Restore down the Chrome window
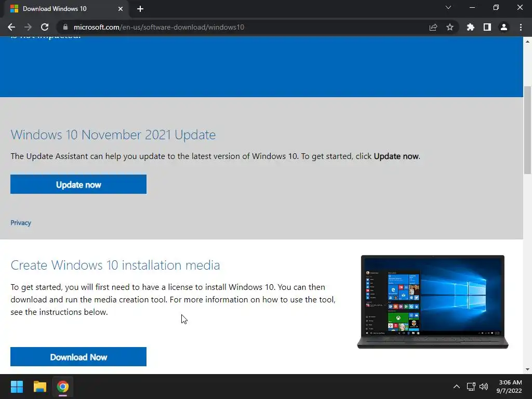532x399 pixels. 496,7
